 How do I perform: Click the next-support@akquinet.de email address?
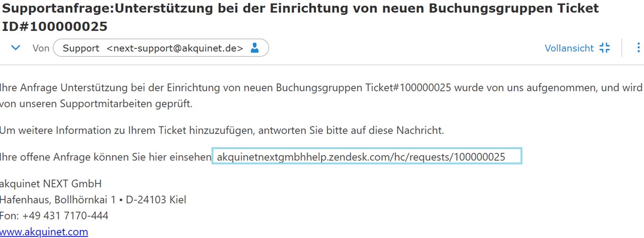point(175,48)
